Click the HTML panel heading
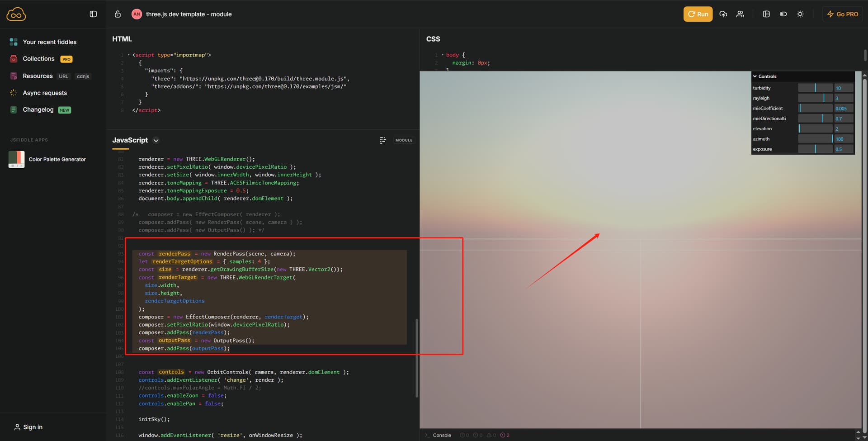Image resolution: width=868 pixels, height=441 pixels. tap(122, 39)
